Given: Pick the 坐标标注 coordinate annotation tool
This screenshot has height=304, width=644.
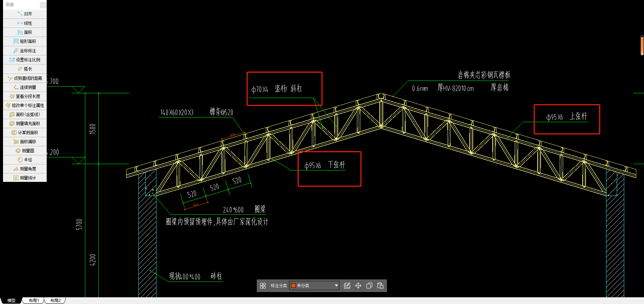Looking at the screenshot, I should coord(25,51).
